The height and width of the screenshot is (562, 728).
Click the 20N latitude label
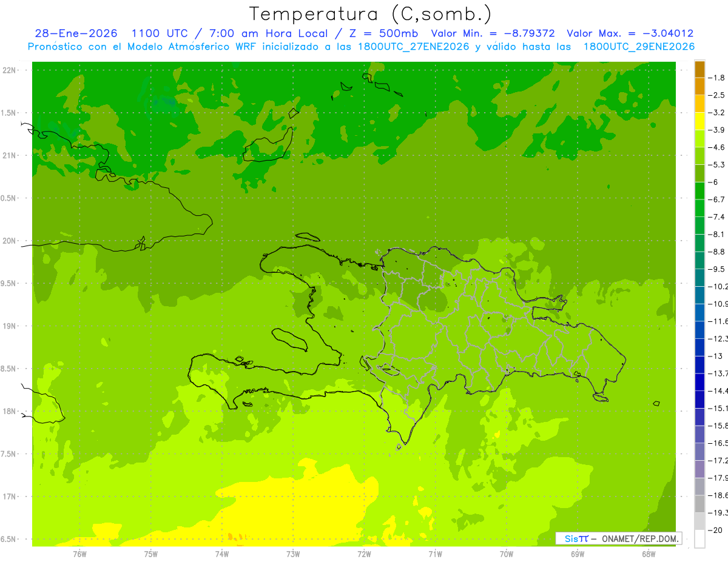[10, 241]
